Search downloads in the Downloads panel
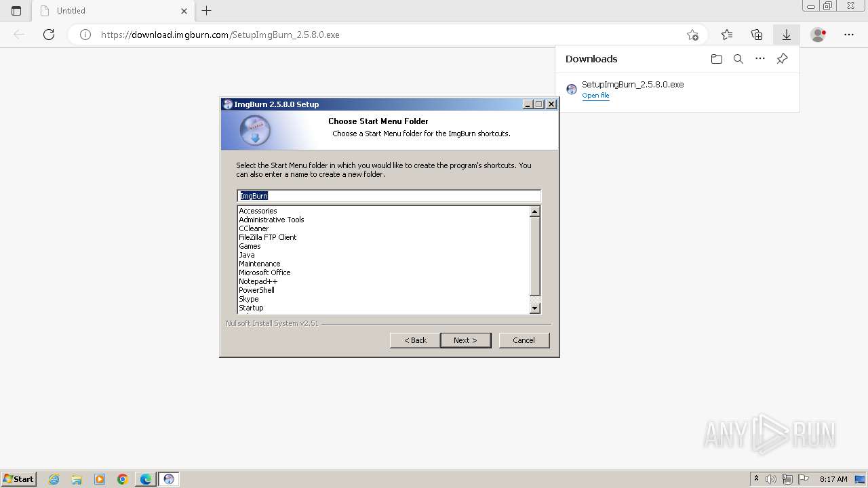The width and height of the screenshot is (868, 488). 738,59
